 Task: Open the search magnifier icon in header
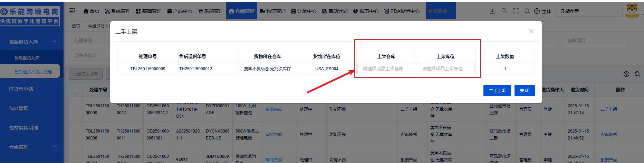[x=504, y=11]
